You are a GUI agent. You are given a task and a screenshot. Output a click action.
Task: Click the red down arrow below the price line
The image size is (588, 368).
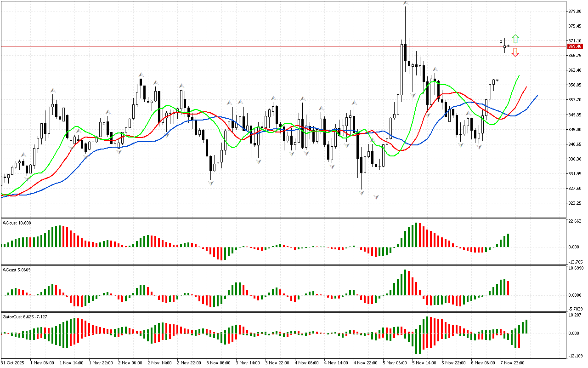[515, 52]
